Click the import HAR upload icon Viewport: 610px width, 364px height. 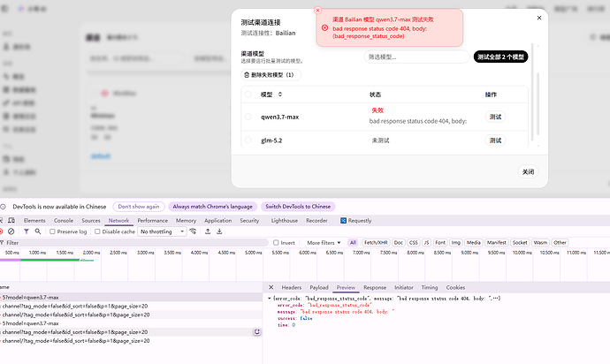[x=208, y=231]
